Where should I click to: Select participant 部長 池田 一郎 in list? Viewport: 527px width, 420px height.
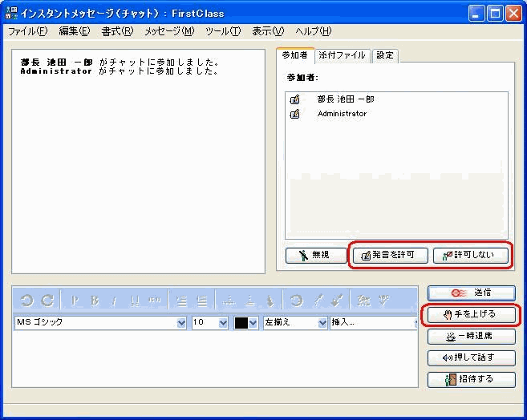[x=345, y=99]
